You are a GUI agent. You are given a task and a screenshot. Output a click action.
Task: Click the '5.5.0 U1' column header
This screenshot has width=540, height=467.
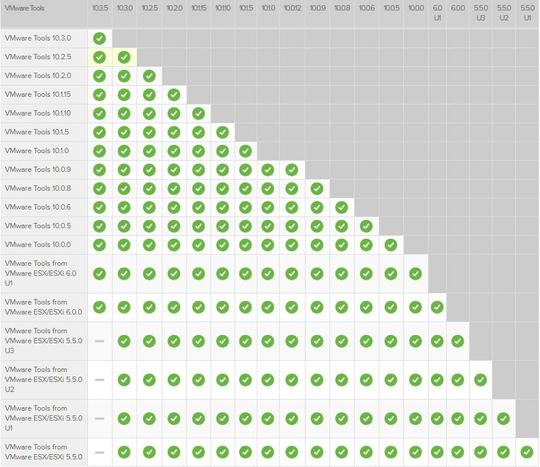point(527,13)
